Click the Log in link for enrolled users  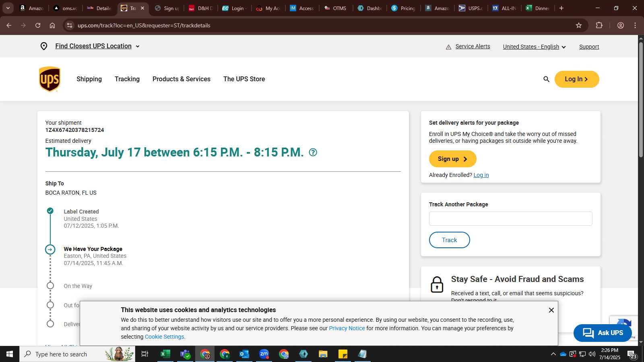point(481,175)
